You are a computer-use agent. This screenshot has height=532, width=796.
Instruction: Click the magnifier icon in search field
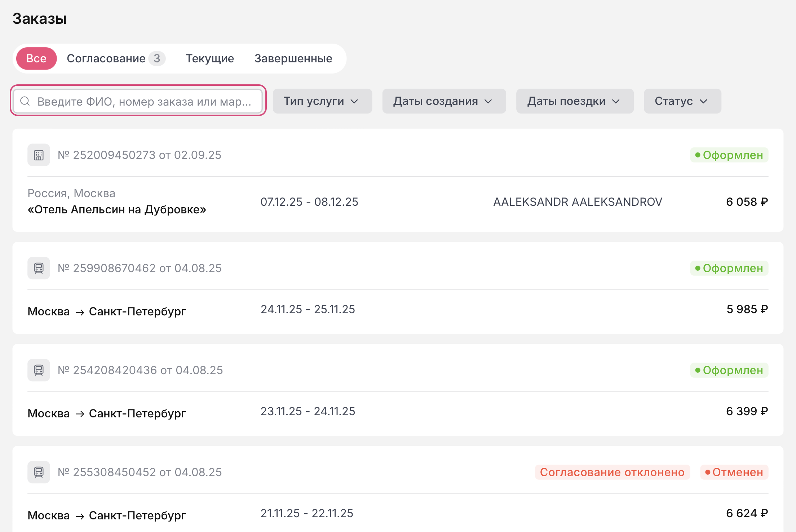coord(25,101)
